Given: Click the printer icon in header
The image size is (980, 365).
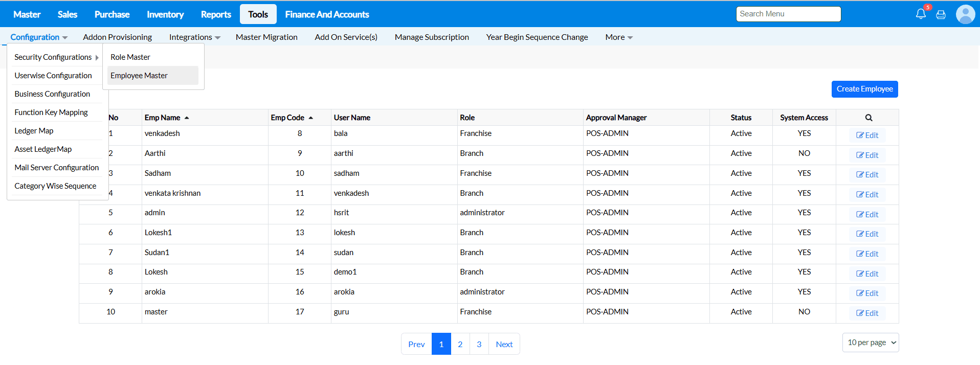Looking at the screenshot, I should (x=941, y=14).
